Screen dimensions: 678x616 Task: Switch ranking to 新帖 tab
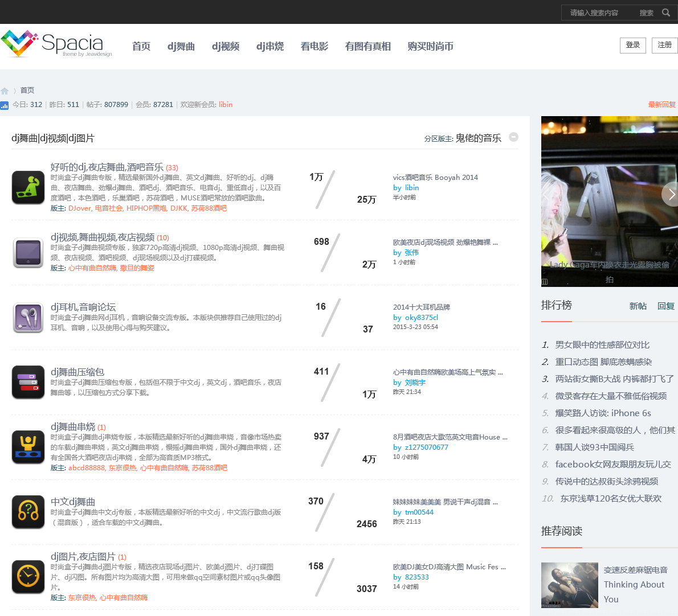pos(638,306)
